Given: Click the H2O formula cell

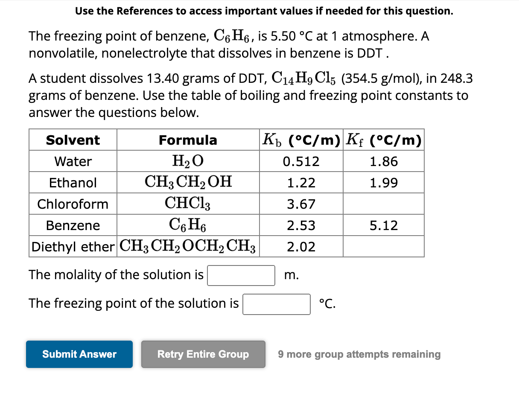Looking at the screenshot, I should click(x=188, y=161).
